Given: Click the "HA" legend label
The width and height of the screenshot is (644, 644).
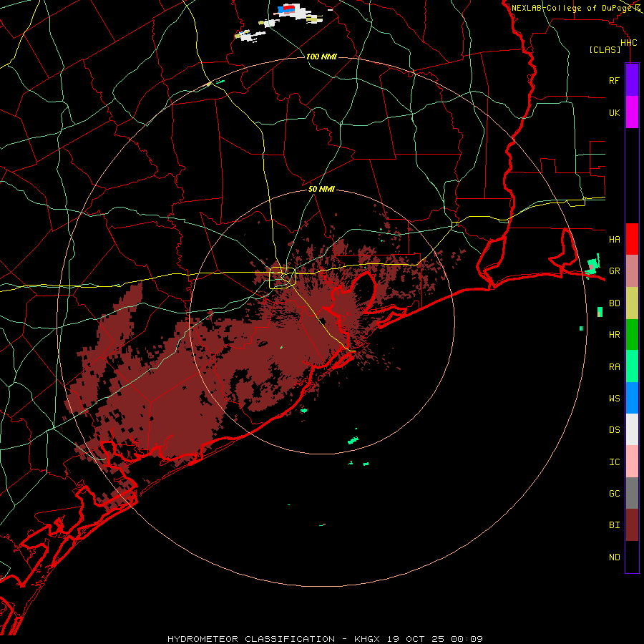Looking at the screenshot, I should [614, 239].
